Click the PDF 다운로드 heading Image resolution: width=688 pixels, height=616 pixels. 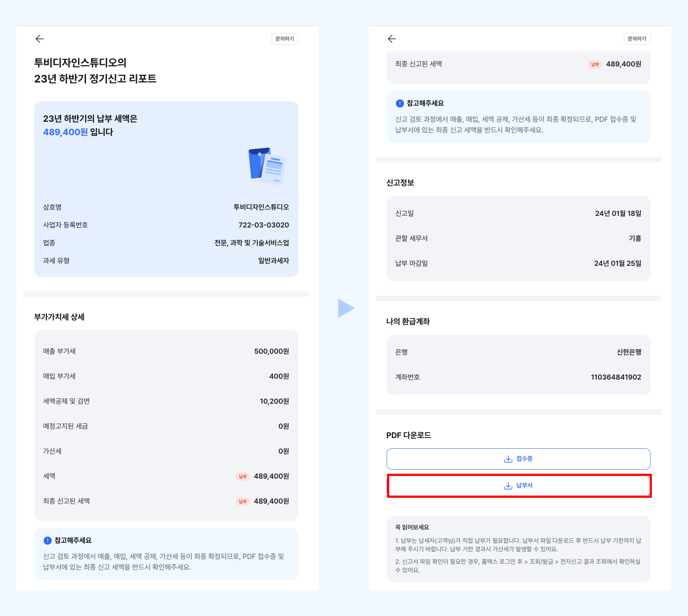click(409, 435)
